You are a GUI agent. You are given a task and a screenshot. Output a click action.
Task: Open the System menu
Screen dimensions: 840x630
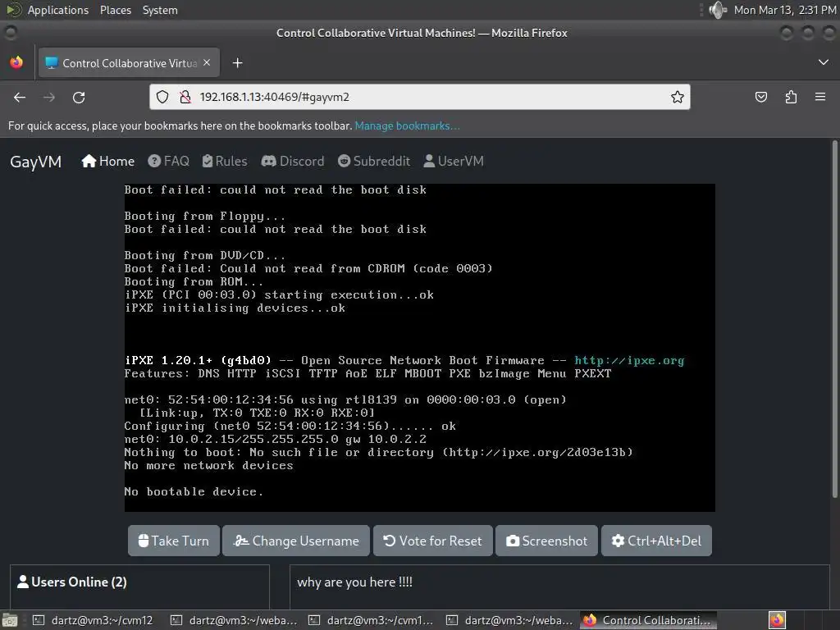point(160,10)
